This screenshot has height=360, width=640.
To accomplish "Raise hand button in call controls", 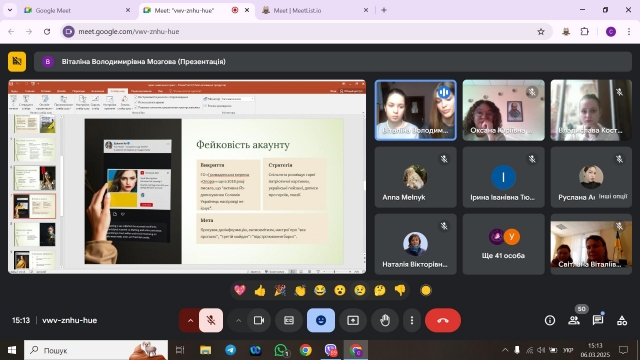I will (385, 320).
